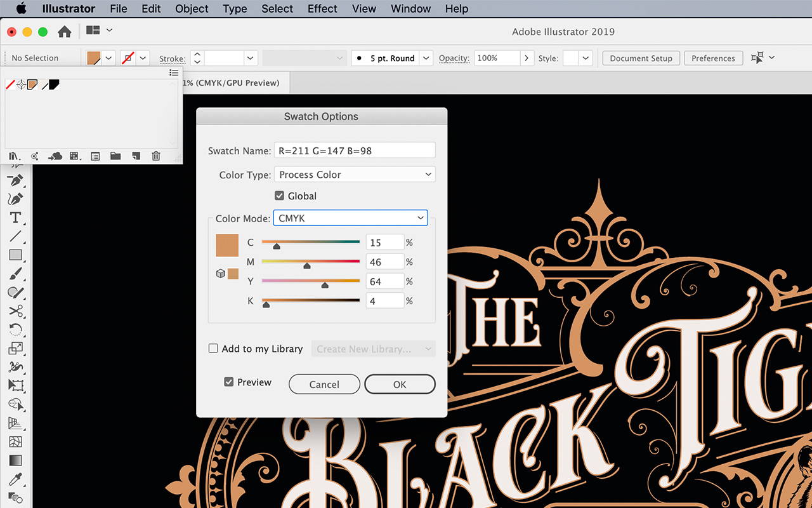Expand the Opacity slider arrow
This screenshot has height=508, width=812.
click(527, 58)
